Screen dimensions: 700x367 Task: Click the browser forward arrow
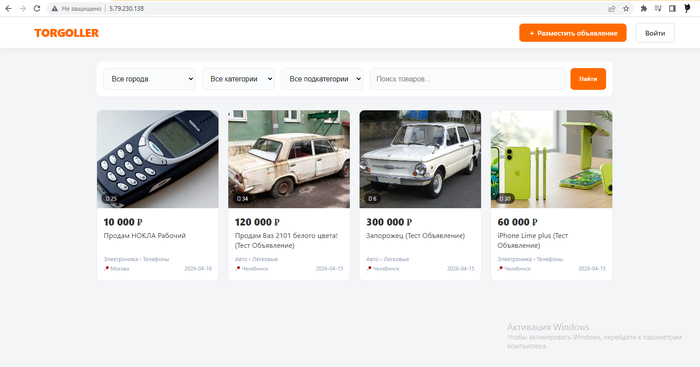[22, 8]
